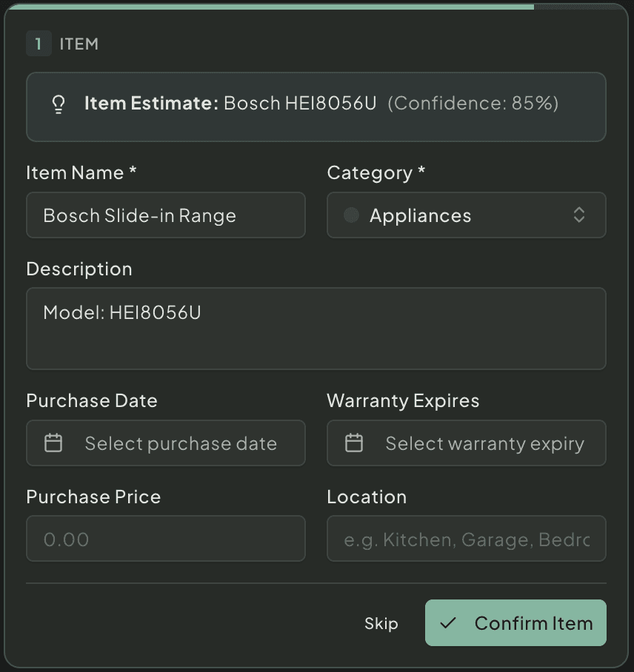Click the lightbulb icon beside Item Estimate
Image resolution: width=634 pixels, height=672 pixels.
click(59, 104)
